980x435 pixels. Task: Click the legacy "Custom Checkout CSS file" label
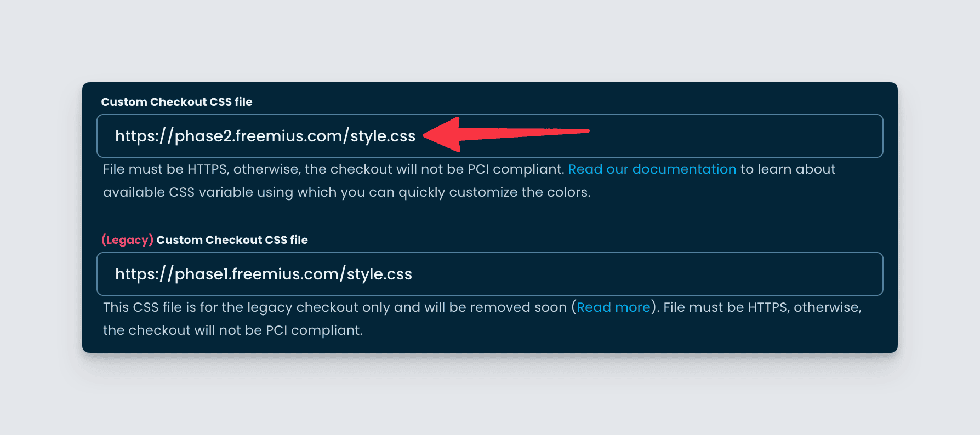[x=232, y=240]
